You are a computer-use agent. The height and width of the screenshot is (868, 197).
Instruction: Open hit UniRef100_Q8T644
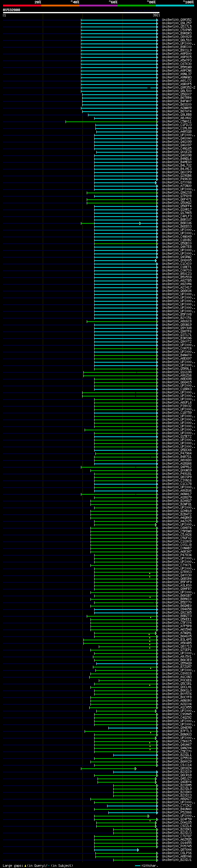177,850
